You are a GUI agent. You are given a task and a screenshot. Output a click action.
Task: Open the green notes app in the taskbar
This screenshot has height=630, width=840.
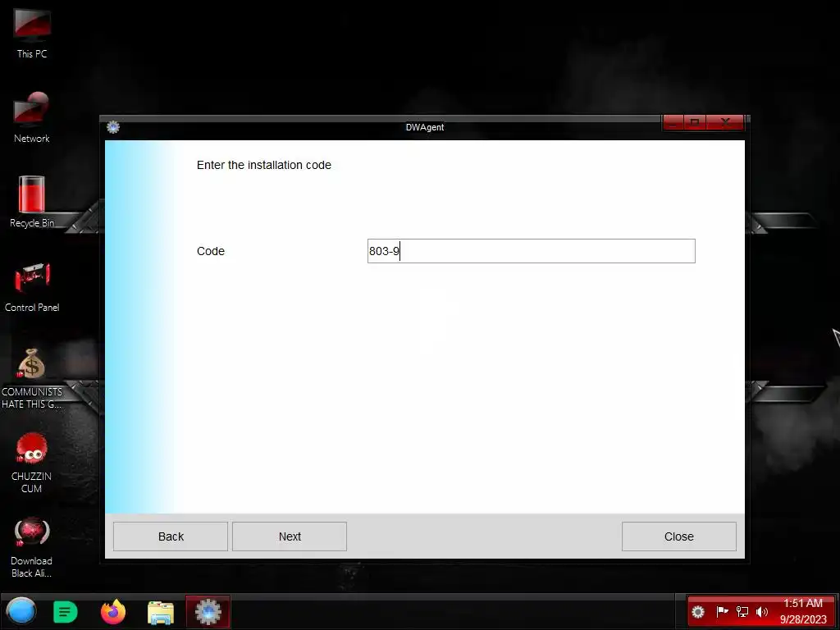(66, 611)
